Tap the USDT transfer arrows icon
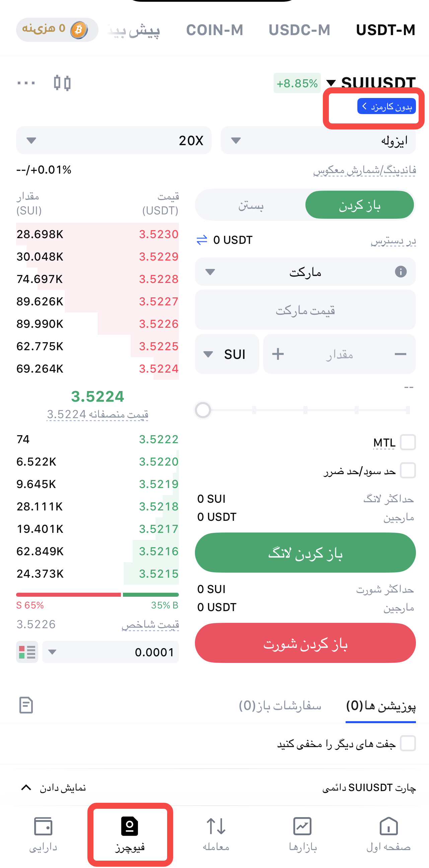This screenshot has width=429, height=868. [202, 240]
